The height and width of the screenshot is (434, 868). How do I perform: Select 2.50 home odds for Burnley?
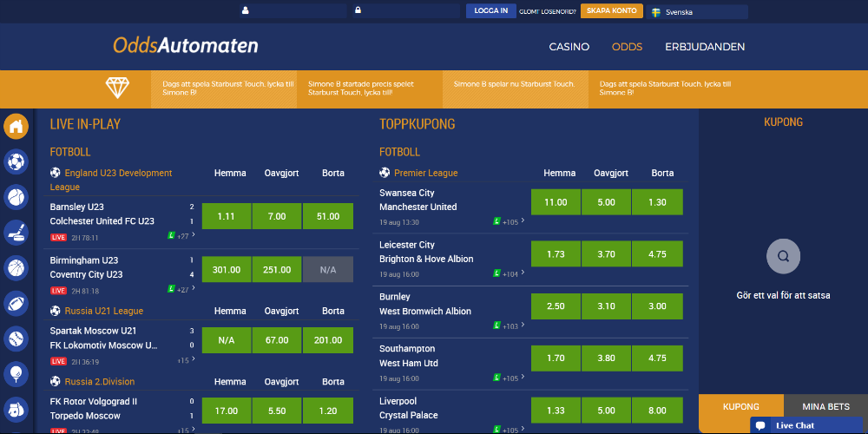[x=556, y=306]
